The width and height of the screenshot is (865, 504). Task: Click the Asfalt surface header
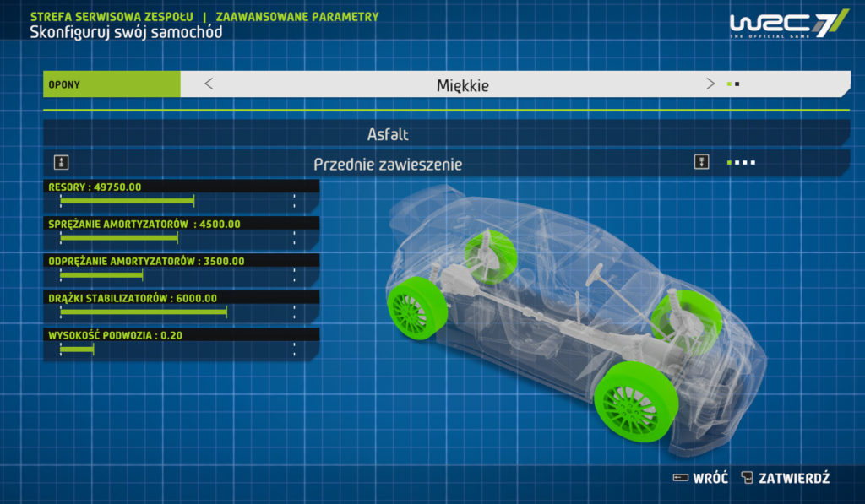click(x=388, y=134)
